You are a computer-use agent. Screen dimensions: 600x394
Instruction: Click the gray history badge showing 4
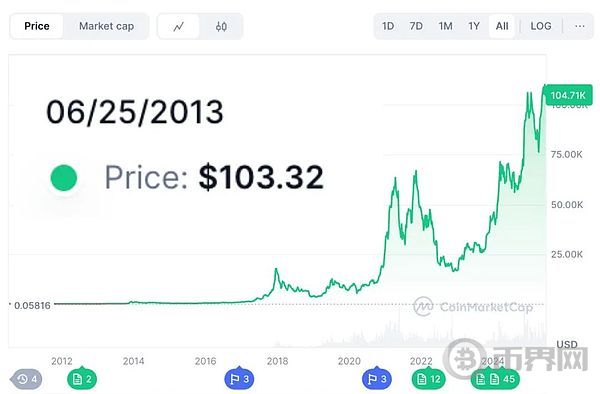pos(26,379)
